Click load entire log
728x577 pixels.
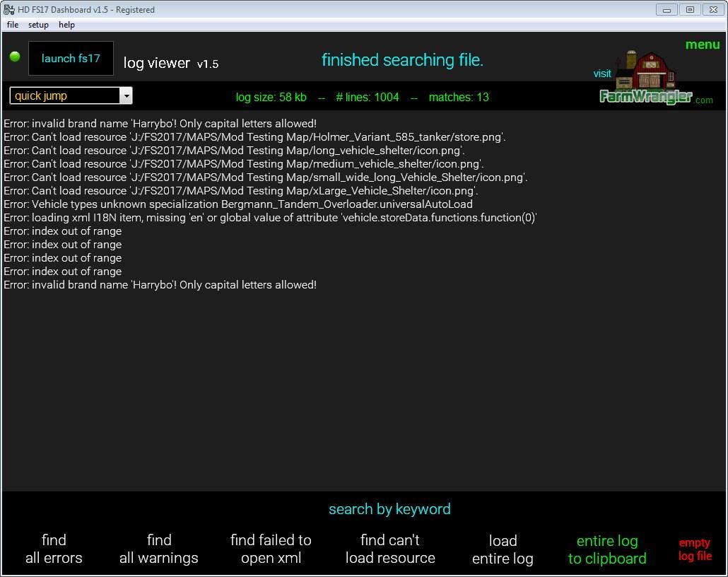503,549
